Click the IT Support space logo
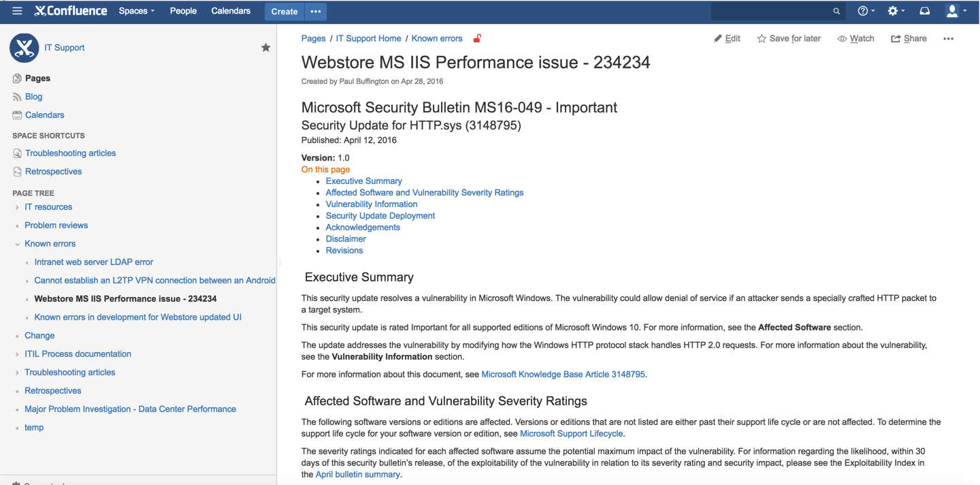 24,48
